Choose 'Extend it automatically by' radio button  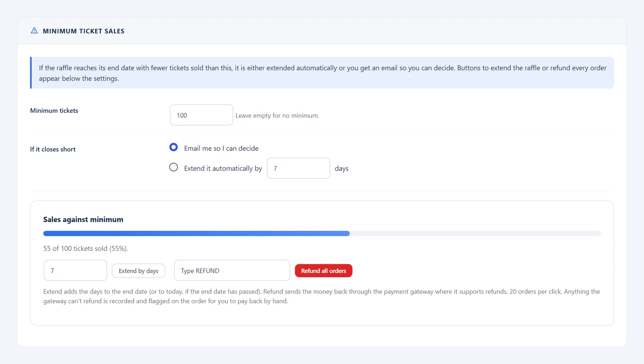point(173,167)
